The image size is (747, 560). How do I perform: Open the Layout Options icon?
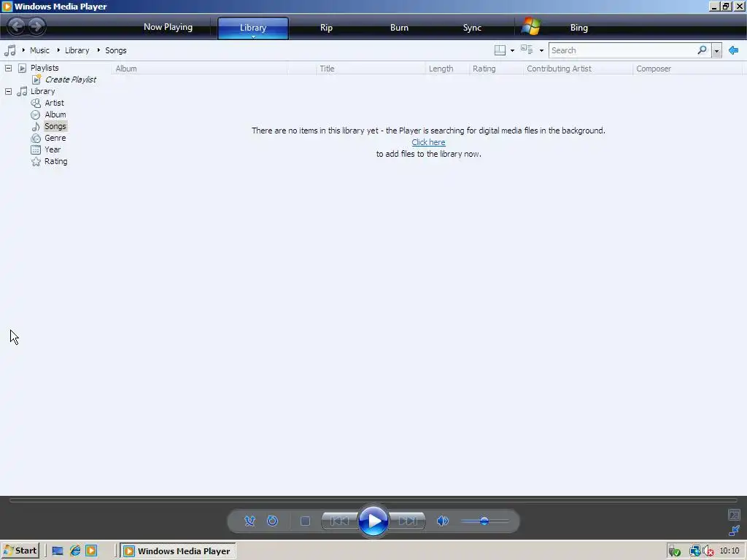500,50
